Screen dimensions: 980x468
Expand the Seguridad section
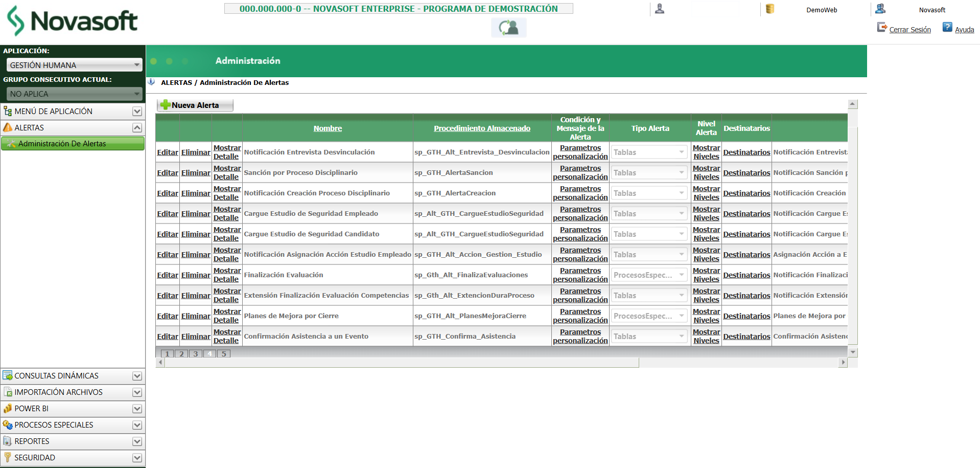(137, 458)
